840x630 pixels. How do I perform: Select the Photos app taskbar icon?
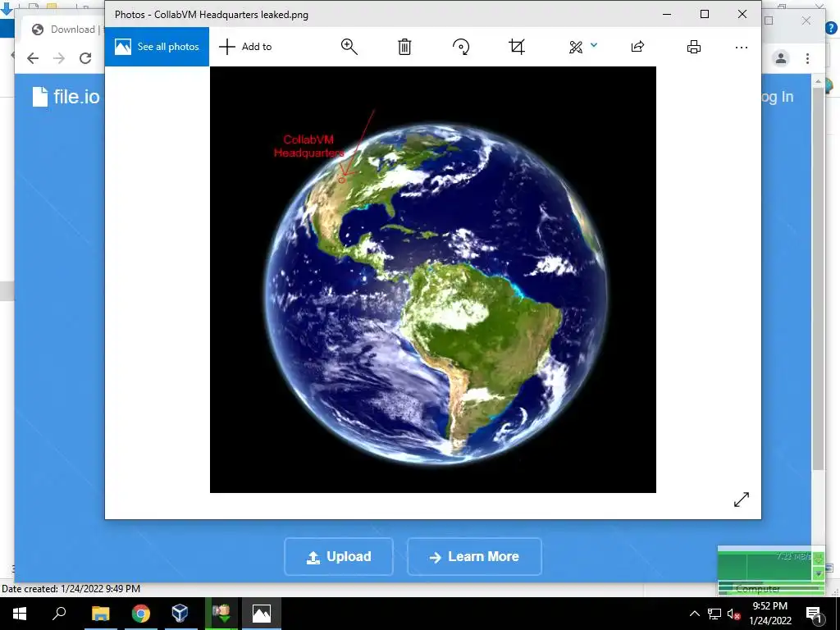click(x=262, y=614)
